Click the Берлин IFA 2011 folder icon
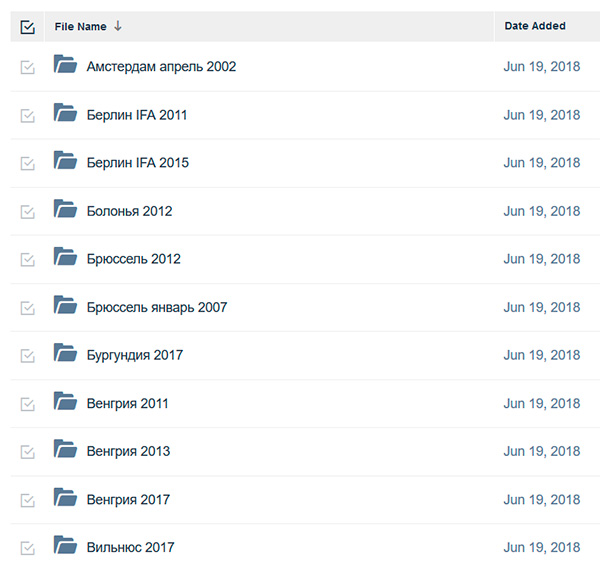 pyautogui.click(x=65, y=114)
